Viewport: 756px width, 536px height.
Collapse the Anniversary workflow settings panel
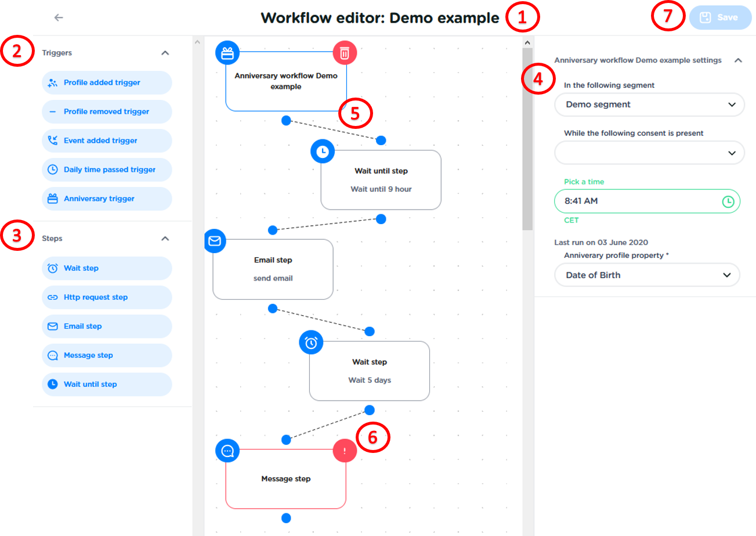pyautogui.click(x=738, y=60)
